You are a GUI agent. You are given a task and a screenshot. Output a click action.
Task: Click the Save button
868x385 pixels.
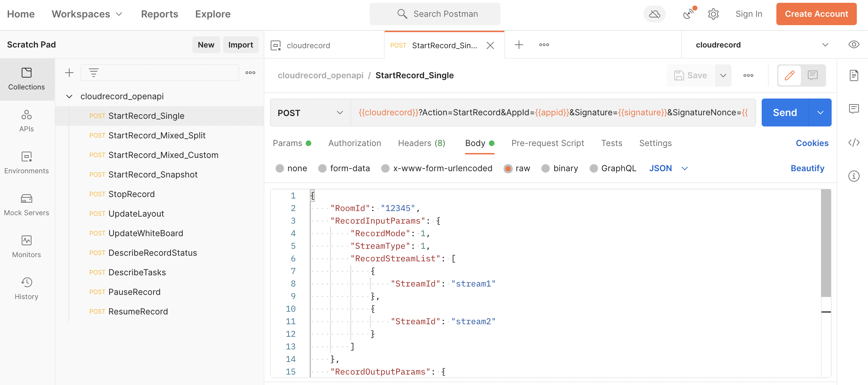click(691, 75)
